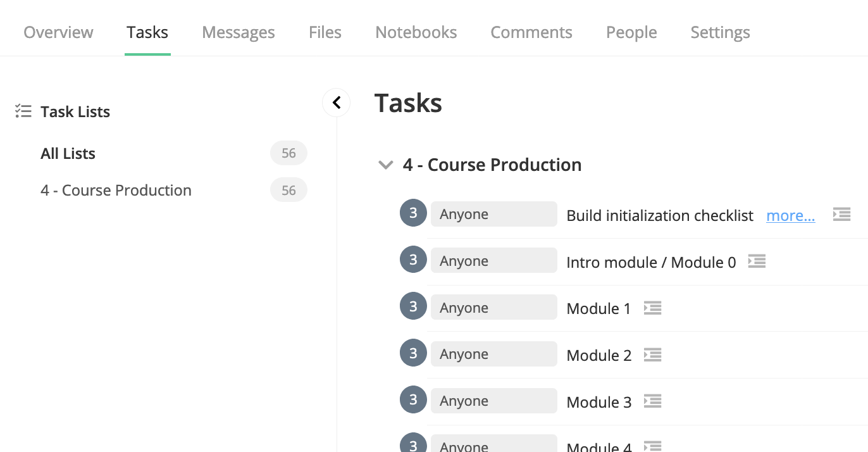Open the 4 - Course Production list in sidebar
The height and width of the screenshot is (452, 868).
116,190
